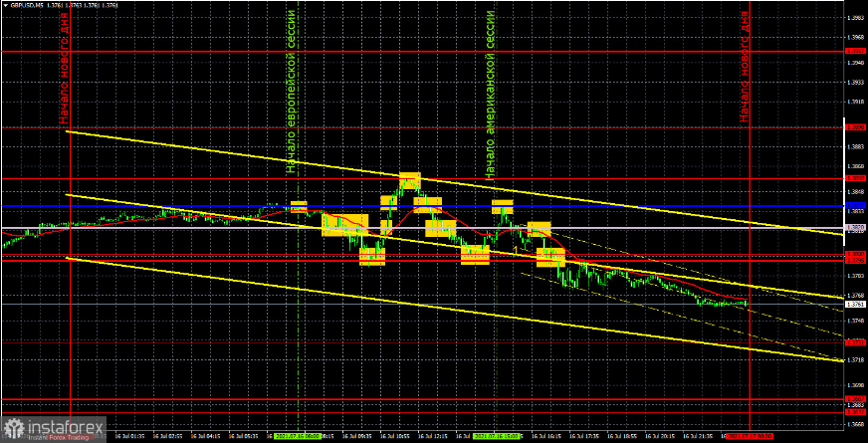This screenshot has height=443, width=868.
Task: Click the red 1.3957 level price tag
Action: point(855,51)
